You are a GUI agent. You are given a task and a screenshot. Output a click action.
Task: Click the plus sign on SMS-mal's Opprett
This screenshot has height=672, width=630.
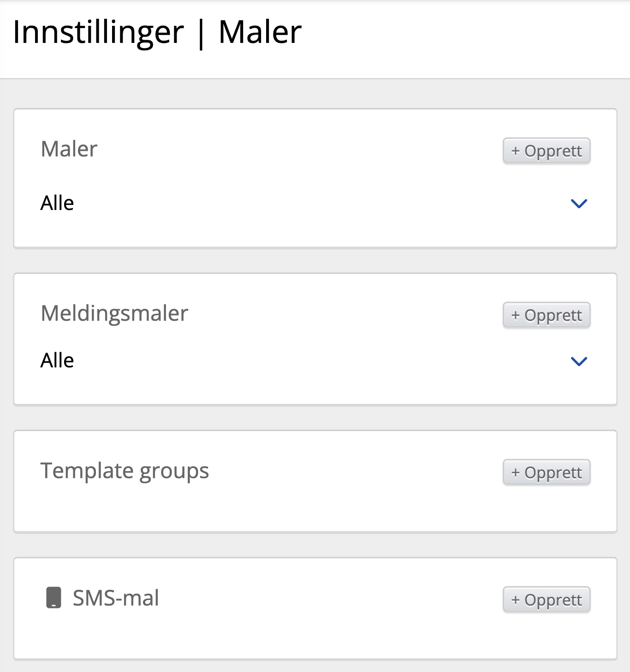point(516,600)
